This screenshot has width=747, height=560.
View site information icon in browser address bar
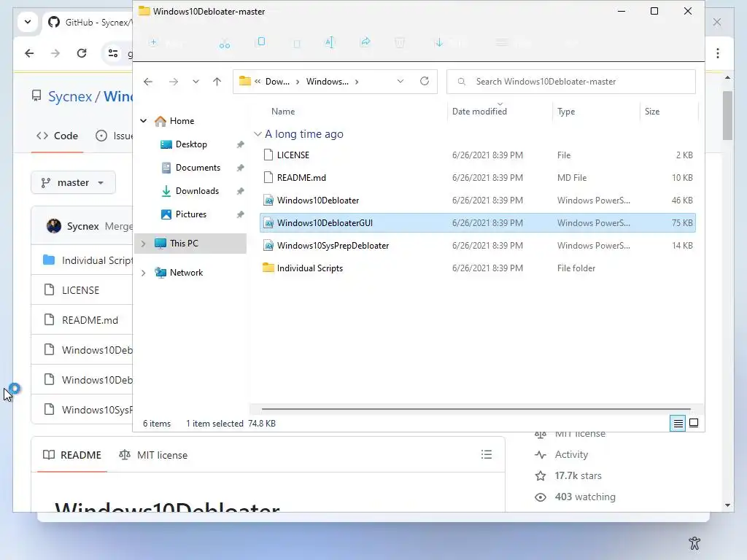click(113, 53)
